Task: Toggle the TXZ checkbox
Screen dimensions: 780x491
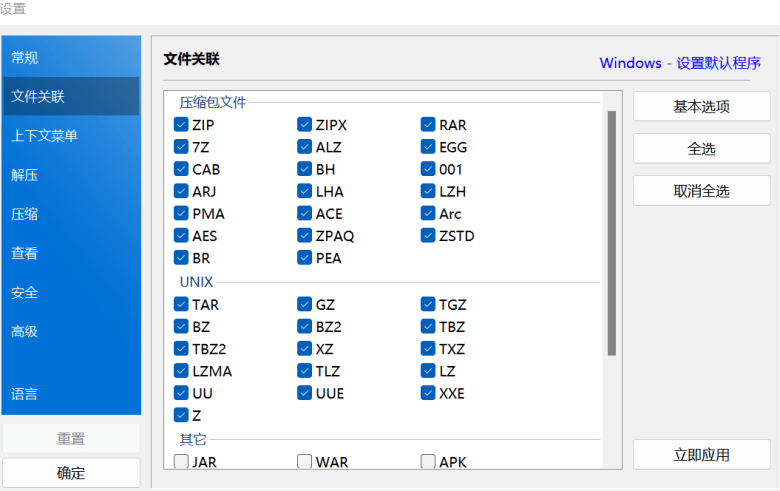Action: [x=428, y=348]
